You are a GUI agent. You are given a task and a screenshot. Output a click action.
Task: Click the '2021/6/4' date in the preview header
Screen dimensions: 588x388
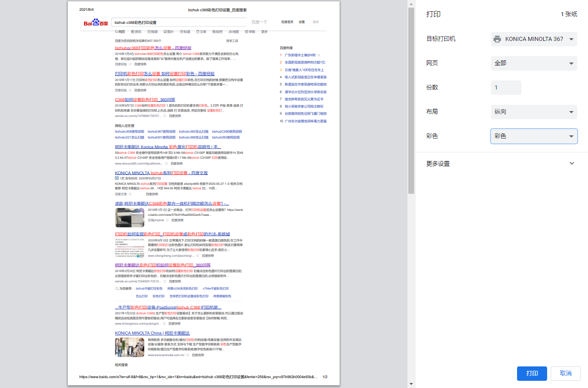[87, 9]
